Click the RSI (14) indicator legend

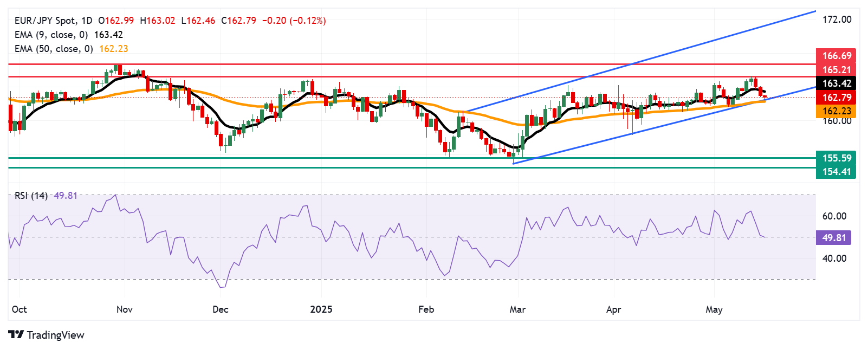[x=31, y=196]
